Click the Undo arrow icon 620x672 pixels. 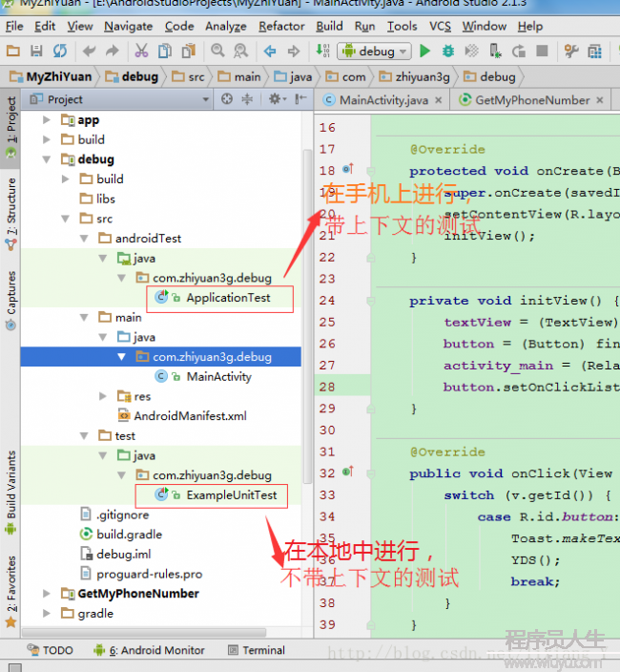pos(89,51)
